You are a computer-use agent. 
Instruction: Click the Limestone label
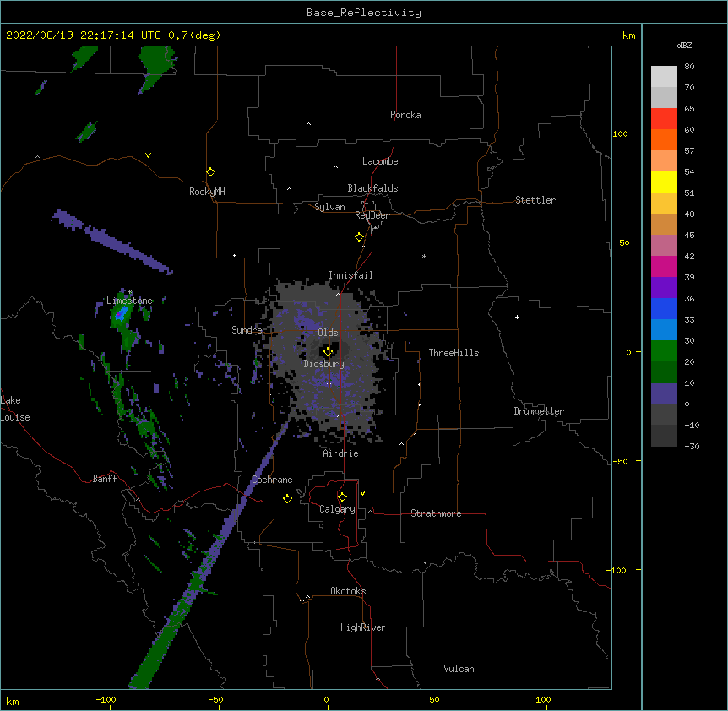tap(129, 301)
